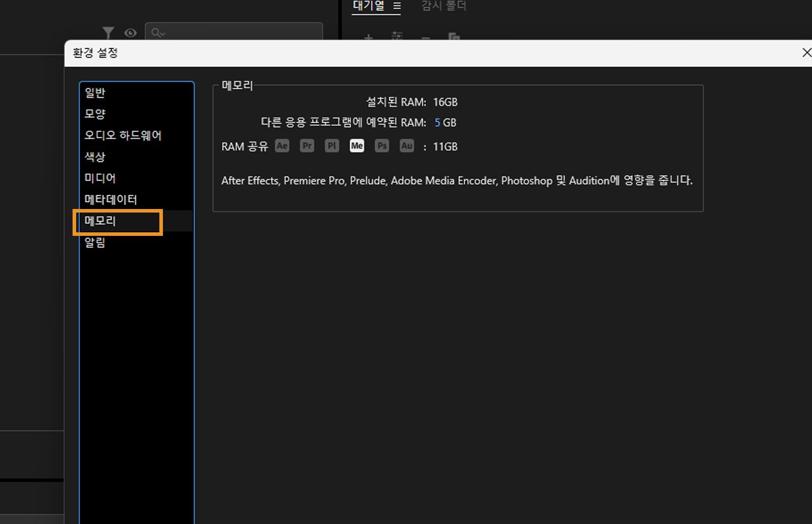The height and width of the screenshot is (524, 812).
Task: Select the 알림 preferences category
Action: 94,242
